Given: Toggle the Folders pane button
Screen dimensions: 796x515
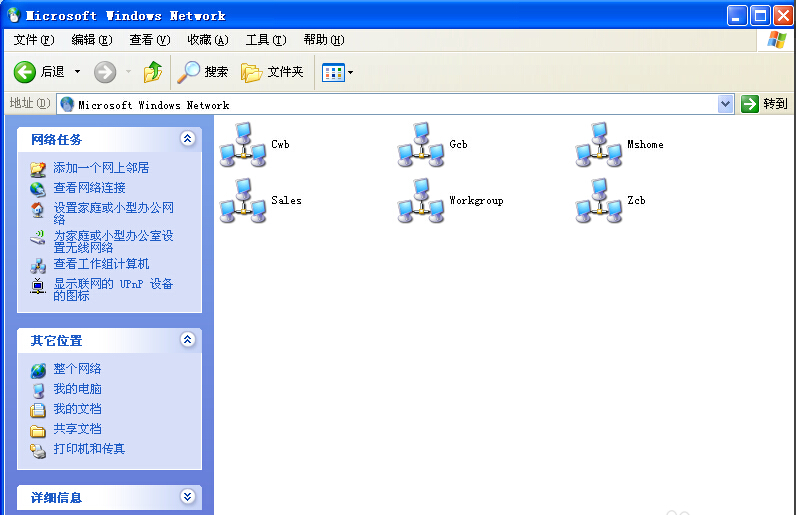Looking at the screenshot, I should [x=273, y=72].
